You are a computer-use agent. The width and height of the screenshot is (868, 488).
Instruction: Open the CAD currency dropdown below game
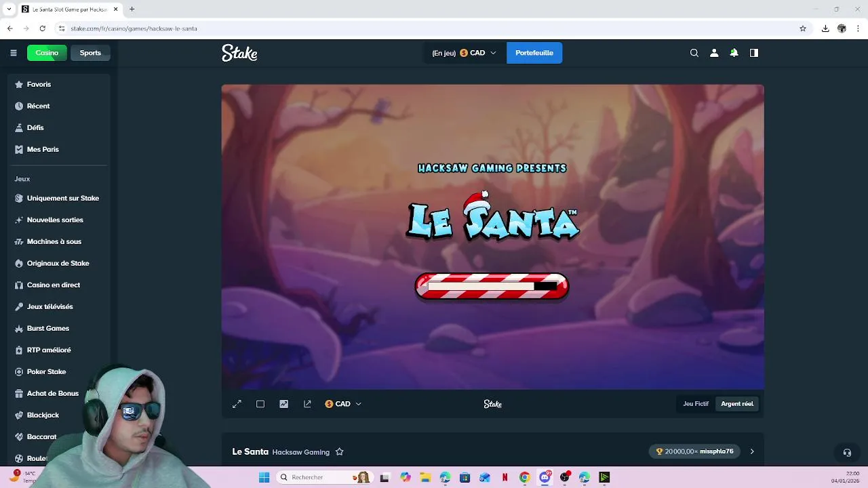click(343, 404)
